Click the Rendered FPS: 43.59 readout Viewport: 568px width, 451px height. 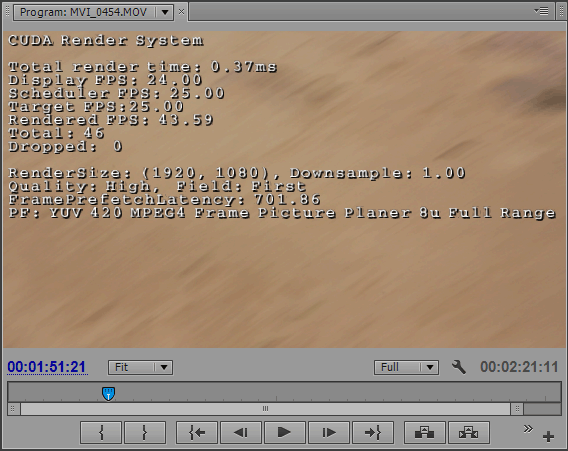111,120
